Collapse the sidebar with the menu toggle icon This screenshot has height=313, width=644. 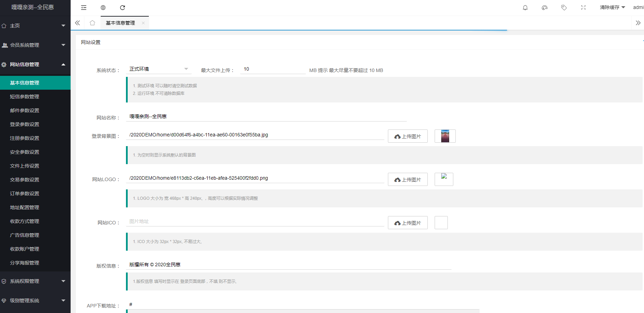84,8
